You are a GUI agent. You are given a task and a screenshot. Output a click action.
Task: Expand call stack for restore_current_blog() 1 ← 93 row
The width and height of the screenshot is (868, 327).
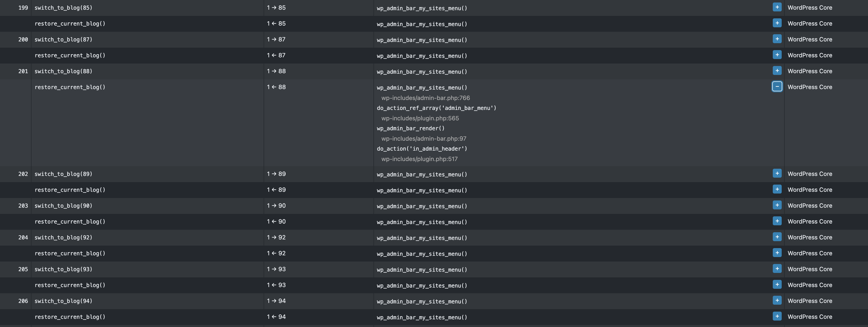pyautogui.click(x=777, y=284)
